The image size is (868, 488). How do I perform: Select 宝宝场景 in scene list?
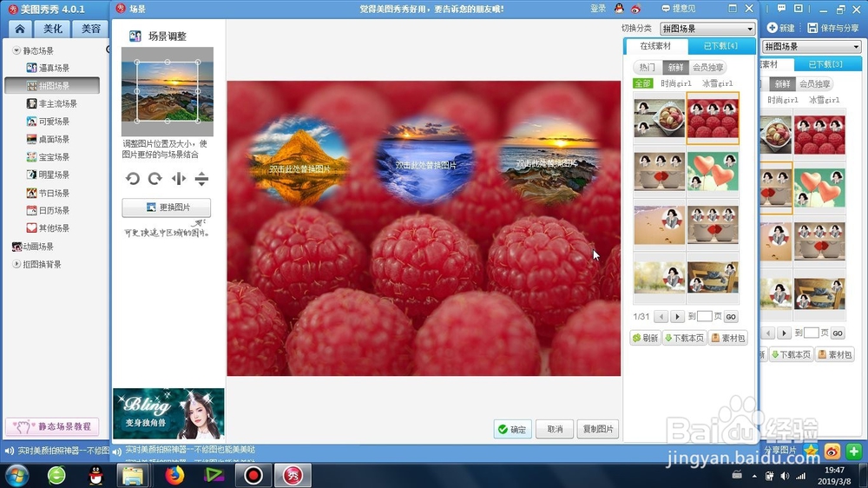pos(48,157)
